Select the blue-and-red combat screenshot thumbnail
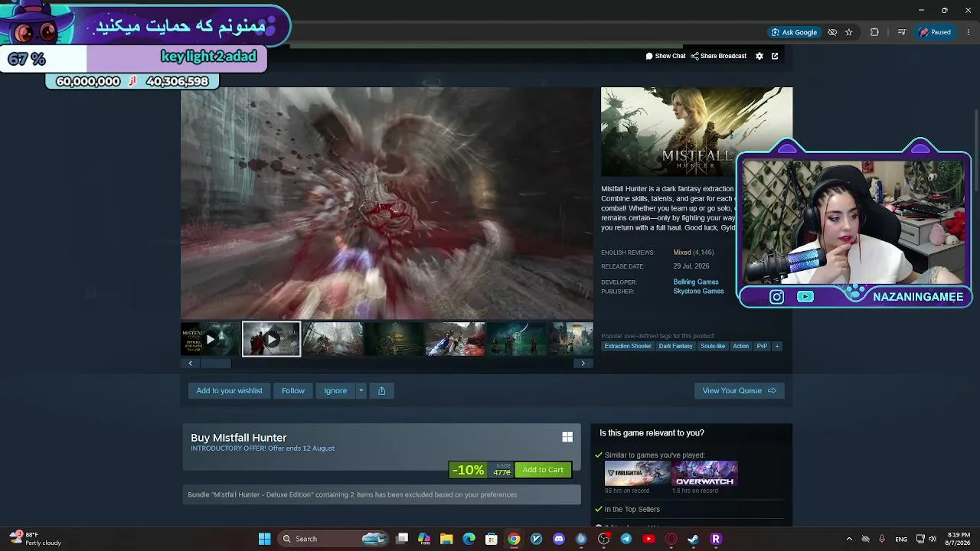Image resolution: width=980 pixels, height=551 pixels. 455,339
